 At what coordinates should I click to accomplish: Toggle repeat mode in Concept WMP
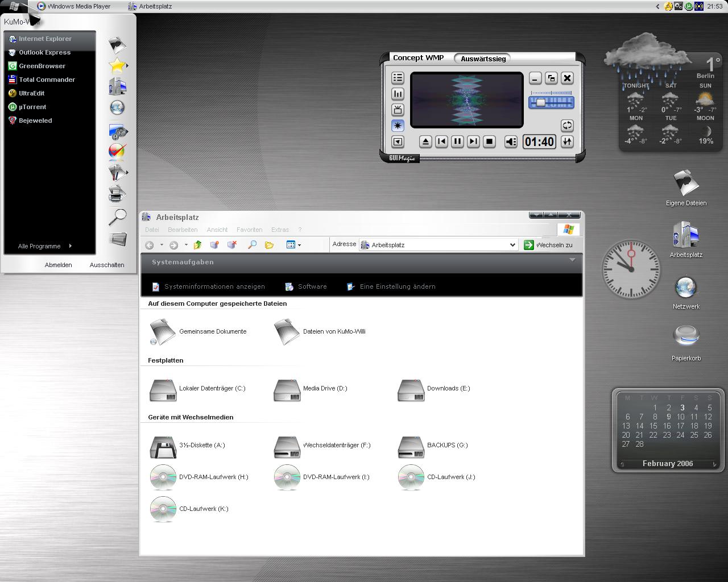(x=567, y=126)
